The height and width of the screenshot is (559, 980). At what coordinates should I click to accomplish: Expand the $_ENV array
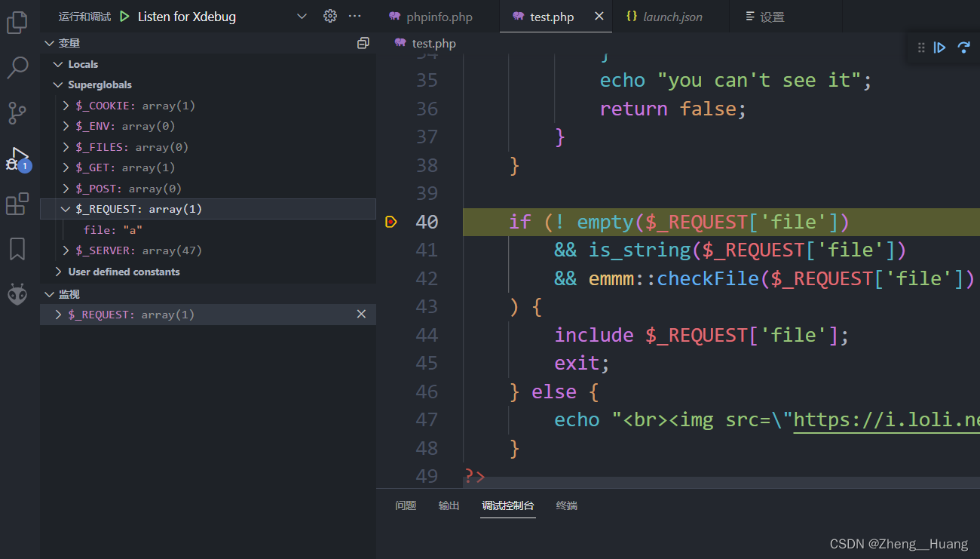tap(66, 126)
